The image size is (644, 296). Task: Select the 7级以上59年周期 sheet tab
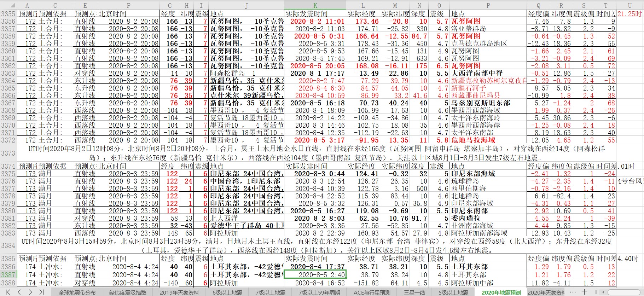click(x=319, y=292)
